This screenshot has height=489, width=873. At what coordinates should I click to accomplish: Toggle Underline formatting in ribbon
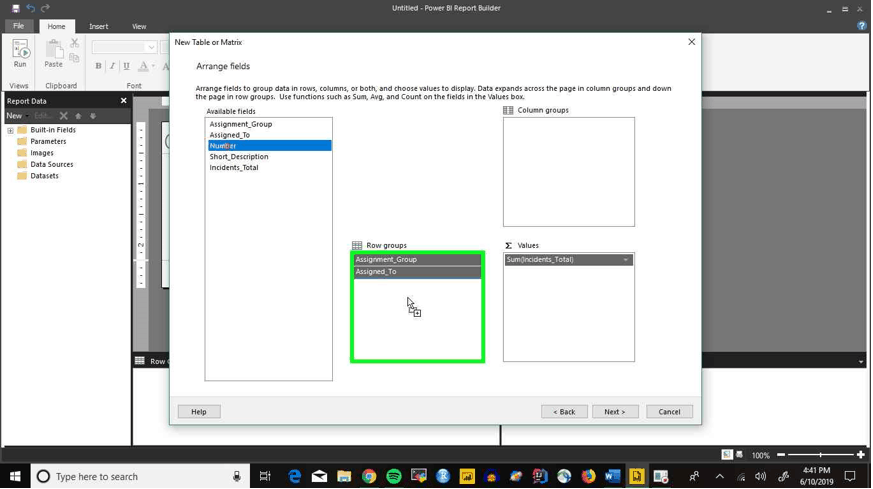126,66
